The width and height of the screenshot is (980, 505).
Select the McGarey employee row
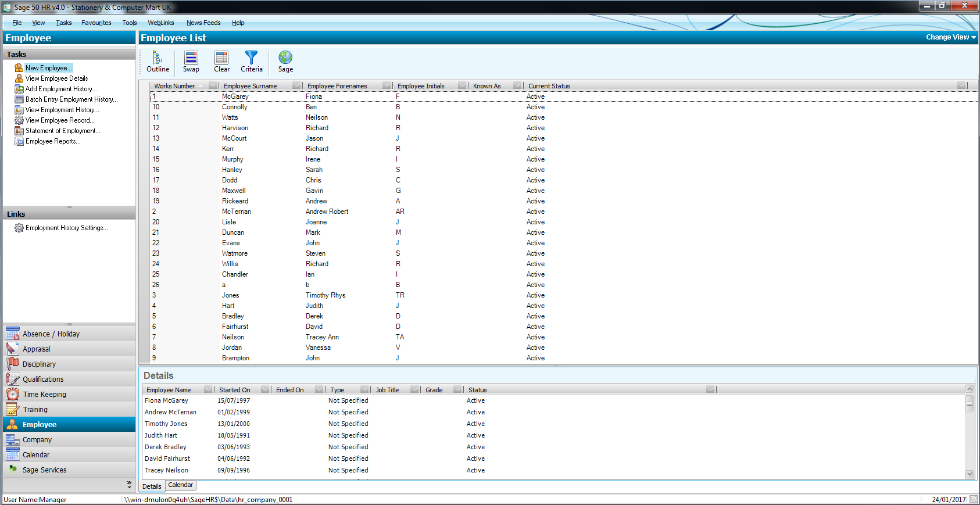tap(564, 96)
